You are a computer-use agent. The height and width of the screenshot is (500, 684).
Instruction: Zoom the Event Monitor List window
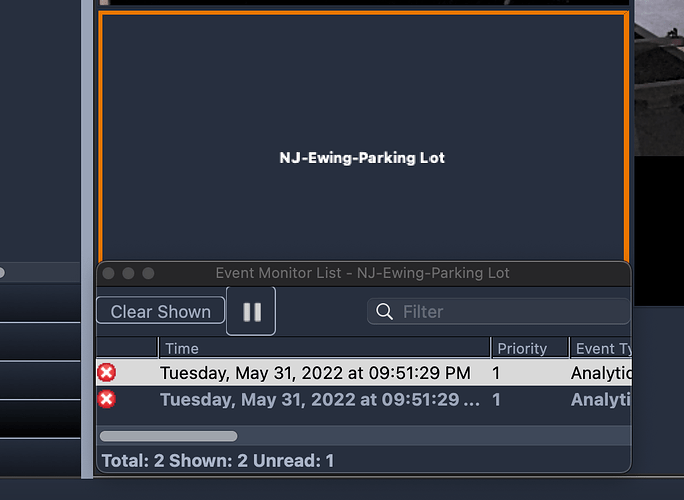(148, 273)
